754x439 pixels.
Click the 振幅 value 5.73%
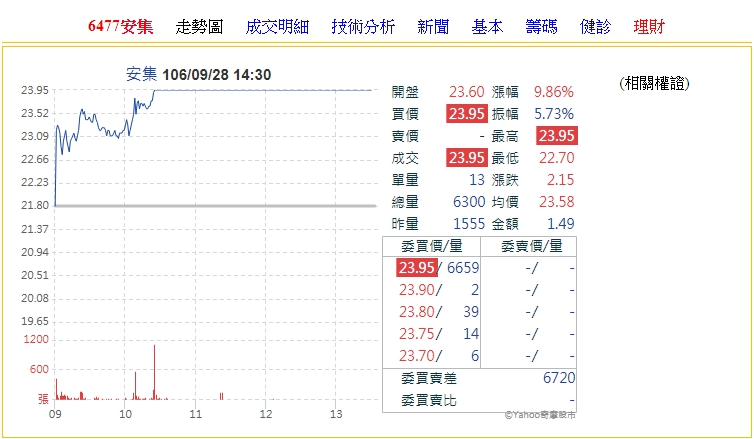[x=554, y=114]
